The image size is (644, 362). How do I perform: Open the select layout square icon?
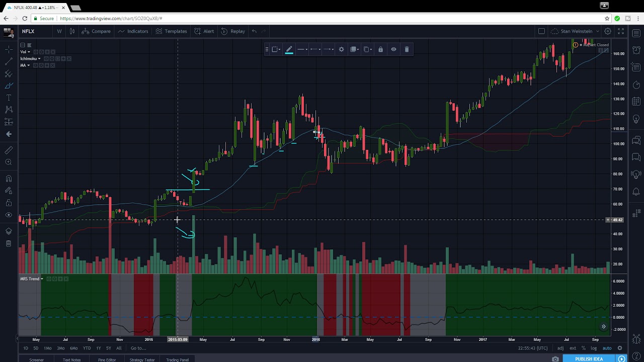coord(541,31)
